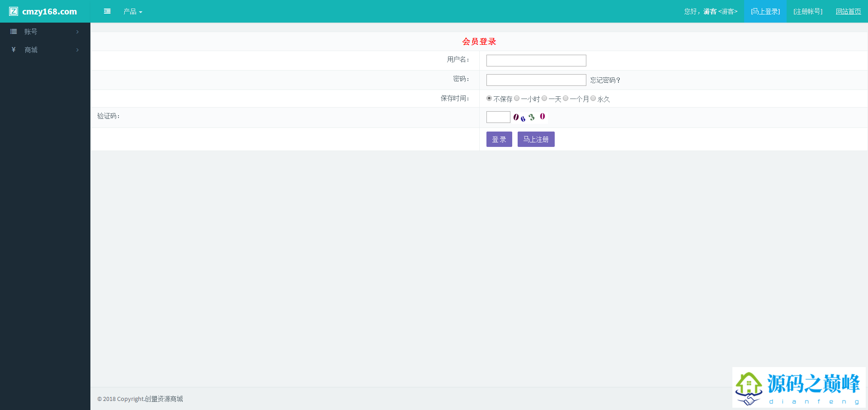Image resolution: width=868 pixels, height=410 pixels.
Task: Click the 忘记密码 link
Action: tap(605, 80)
